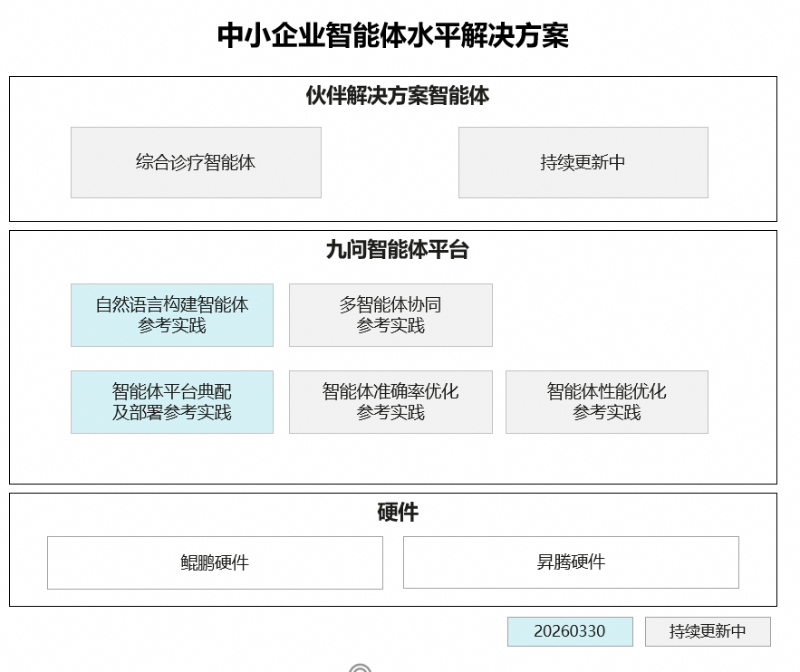800x672 pixels.
Task: Click empty area below 智能体准确率优化 box
Action: click(390, 458)
